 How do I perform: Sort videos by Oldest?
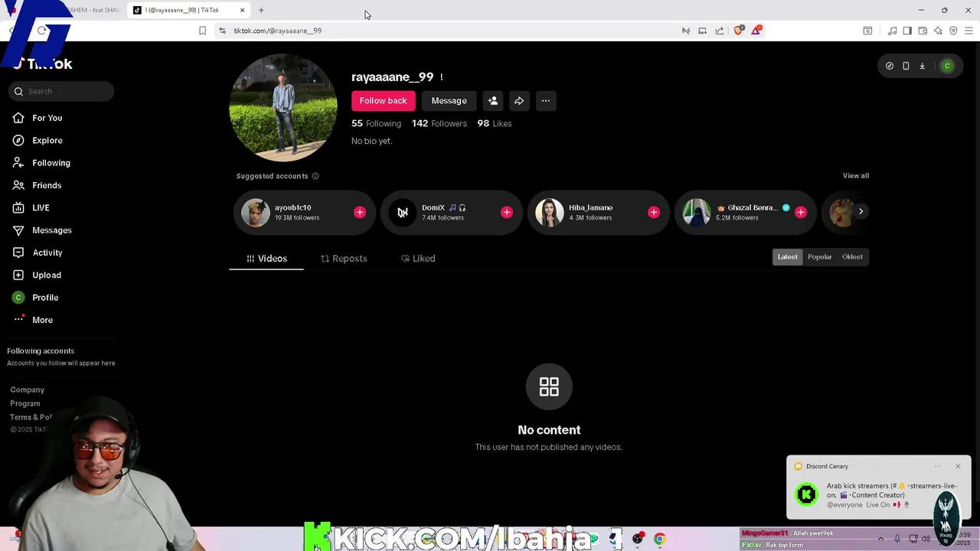pos(852,257)
